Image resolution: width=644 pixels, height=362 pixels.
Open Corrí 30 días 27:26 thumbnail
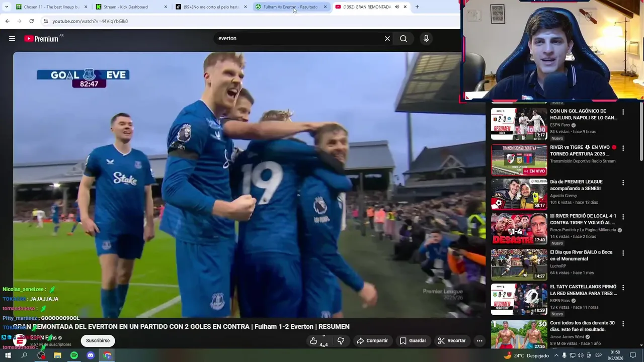(x=519, y=334)
